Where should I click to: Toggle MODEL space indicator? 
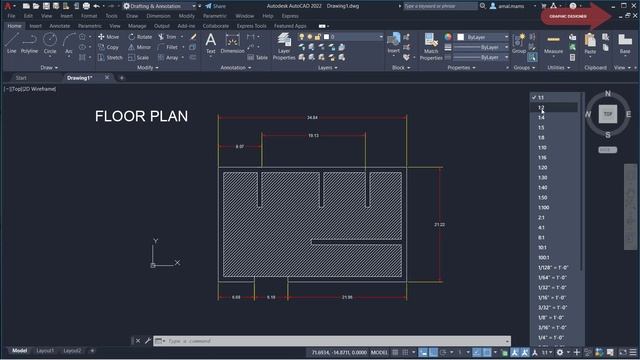pyautogui.click(x=379, y=352)
